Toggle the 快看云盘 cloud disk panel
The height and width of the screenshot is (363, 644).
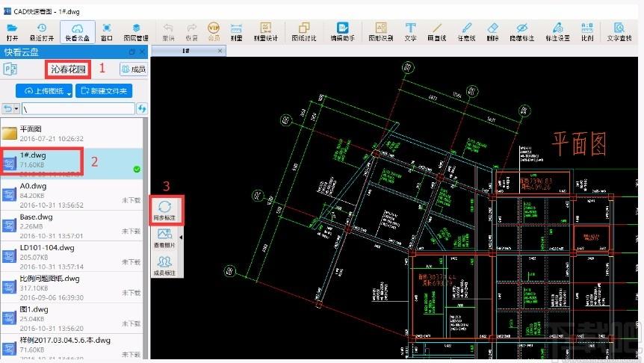point(78,31)
